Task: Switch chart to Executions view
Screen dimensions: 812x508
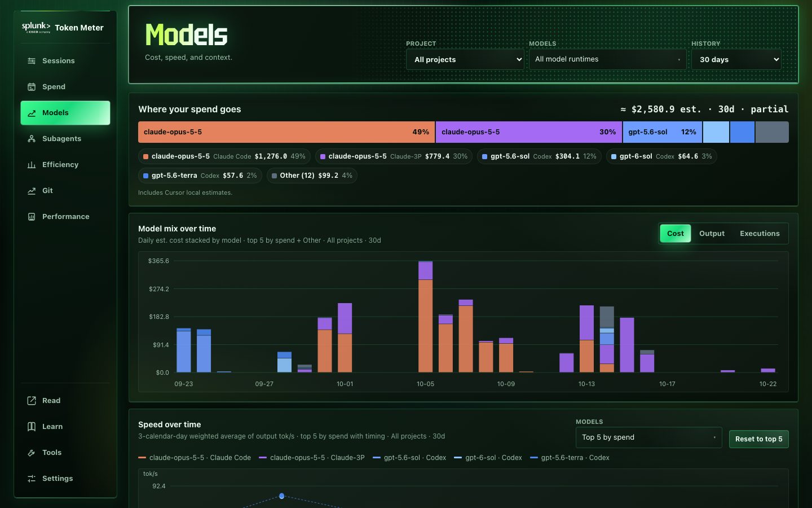Action: tap(760, 234)
